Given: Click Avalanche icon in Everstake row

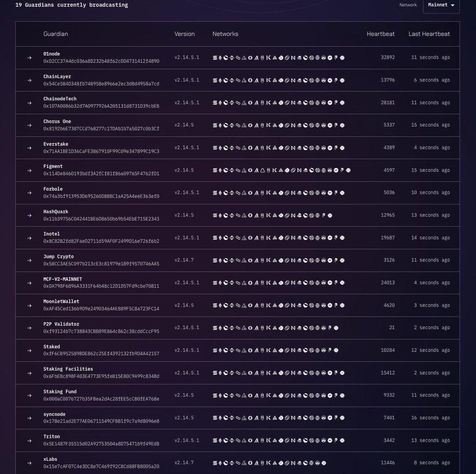Looking at the screenshot, I should (x=244, y=148).
